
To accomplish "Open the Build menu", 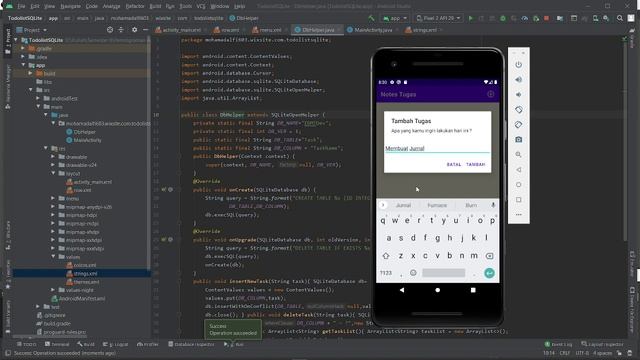I will point(155,7).
